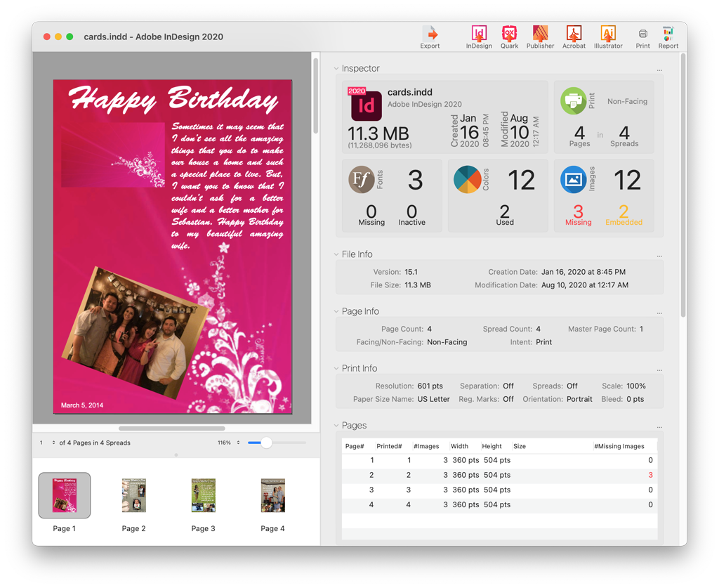Collapse the Page Info section
The width and height of the screenshot is (719, 588).
336,311
